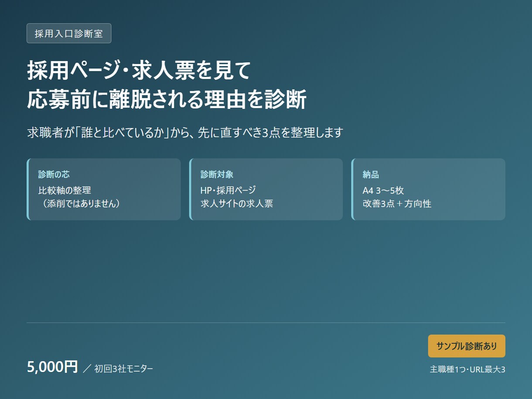Open the 診断対象 card
532x399 pixels.
click(x=266, y=189)
